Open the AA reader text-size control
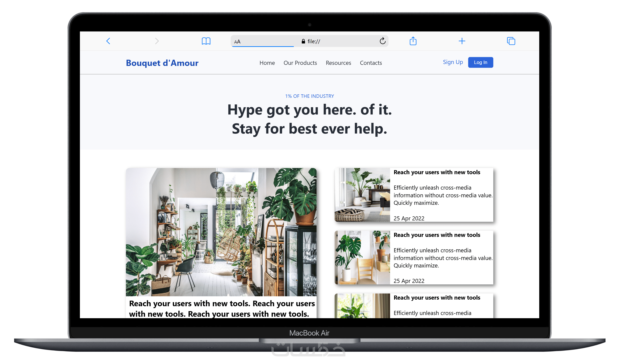The image size is (617, 364). 237,42
